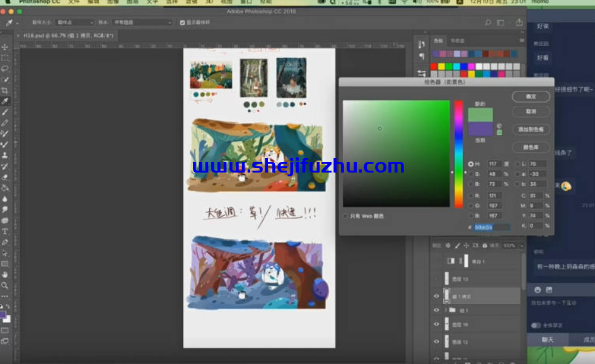Image resolution: width=595 pixels, height=364 pixels.
Task: Select the Horizontal Type tool
Action: pos(5,231)
